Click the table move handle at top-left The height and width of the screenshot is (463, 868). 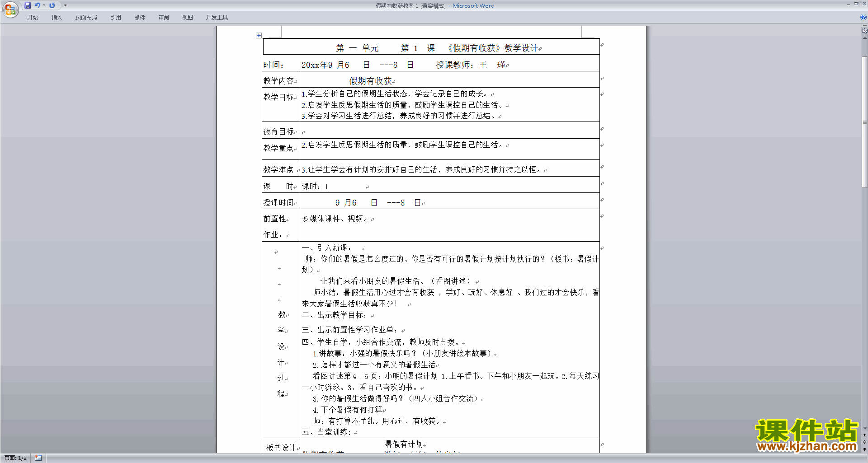pyautogui.click(x=259, y=35)
